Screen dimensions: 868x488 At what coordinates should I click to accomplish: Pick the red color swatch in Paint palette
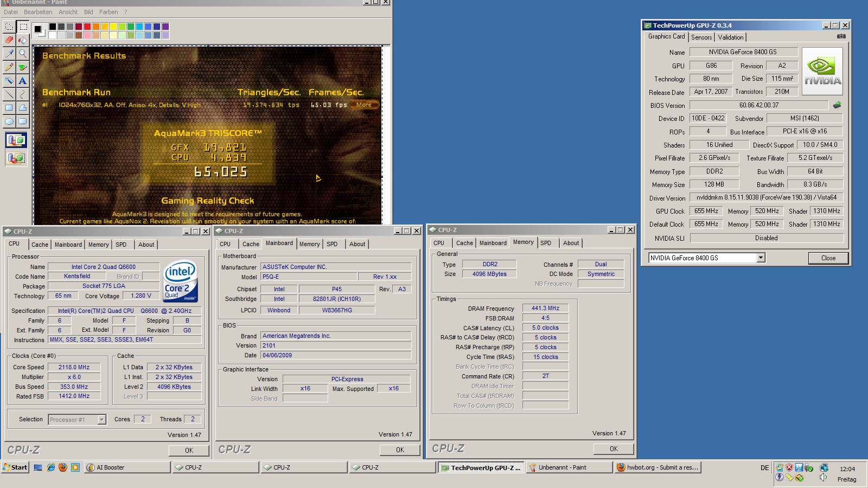click(x=88, y=26)
